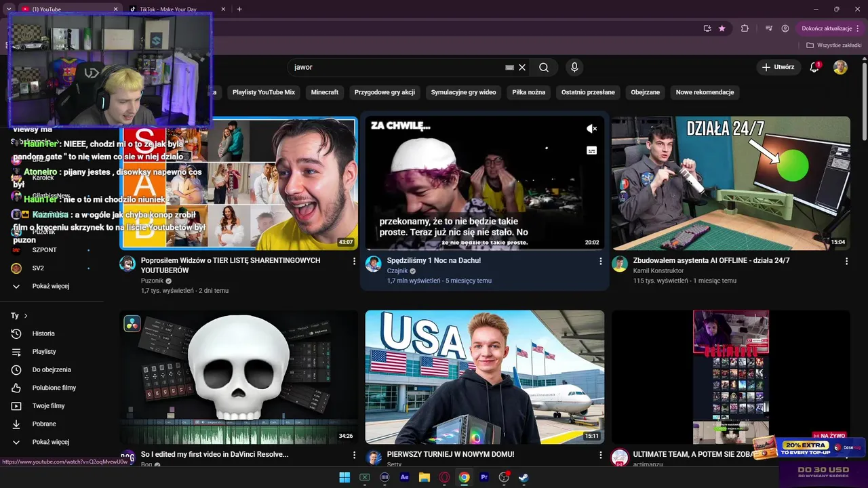Open the USA airport video thumbnail
This screenshot has width=868, height=488.
point(485,377)
